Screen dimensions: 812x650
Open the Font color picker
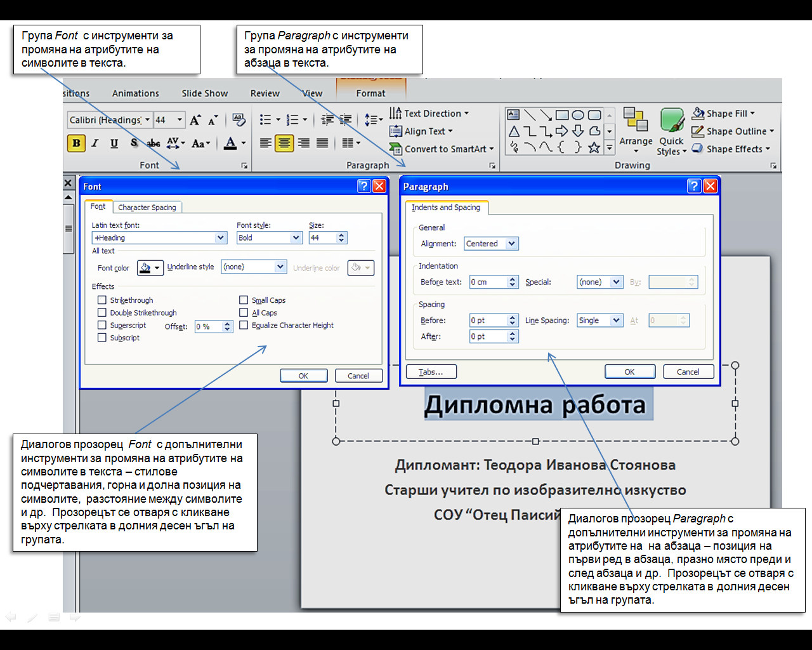[150, 268]
